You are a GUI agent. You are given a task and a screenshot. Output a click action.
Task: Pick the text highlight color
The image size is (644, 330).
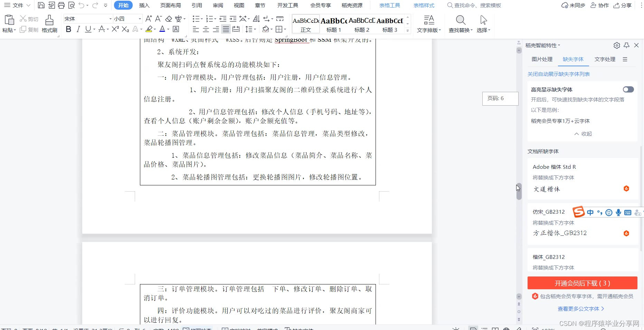tap(149, 29)
